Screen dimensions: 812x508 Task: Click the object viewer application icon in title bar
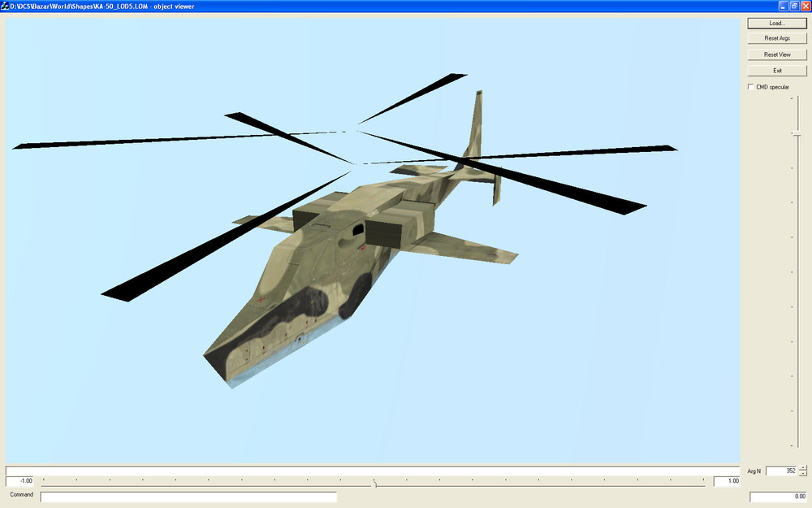pyautogui.click(x=6, y=6)
